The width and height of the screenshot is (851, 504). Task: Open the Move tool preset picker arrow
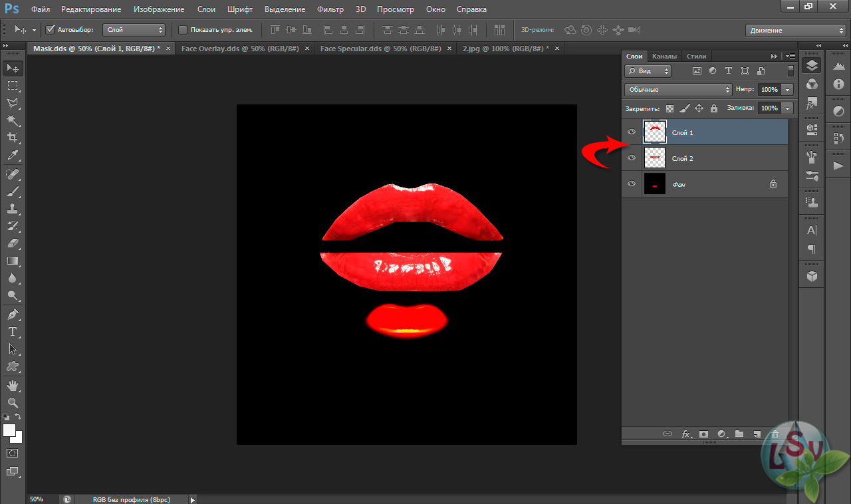[x=34, y=31]
